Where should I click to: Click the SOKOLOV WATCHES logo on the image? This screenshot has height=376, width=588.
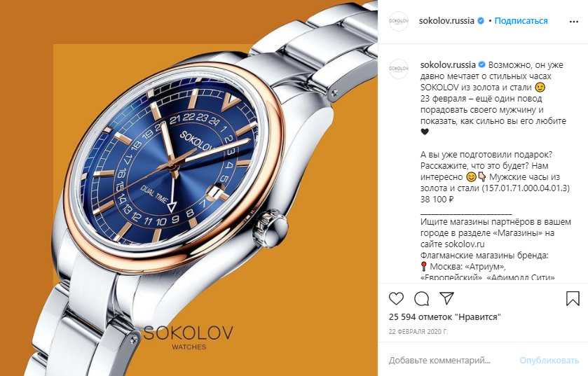coord(189,337)
